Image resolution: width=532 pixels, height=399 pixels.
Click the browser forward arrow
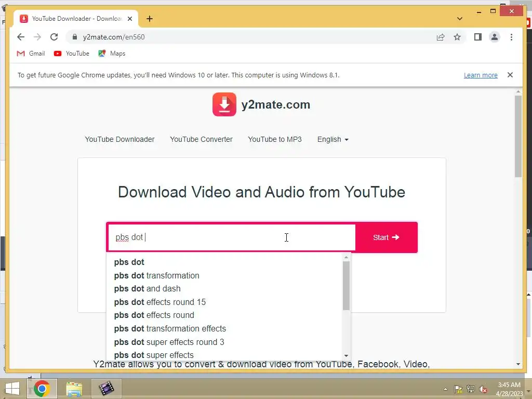click(x=37, y=37)
